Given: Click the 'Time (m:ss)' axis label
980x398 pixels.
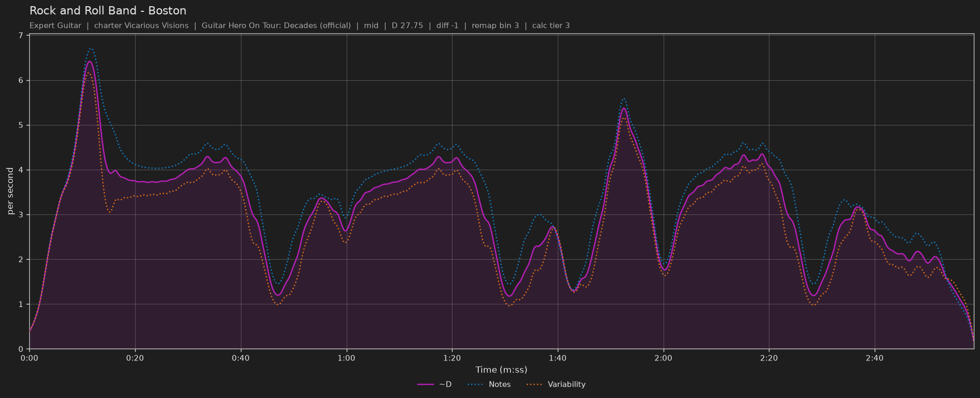Looking at the screenshot, I should pyautogui.click(x=501, y=370).
